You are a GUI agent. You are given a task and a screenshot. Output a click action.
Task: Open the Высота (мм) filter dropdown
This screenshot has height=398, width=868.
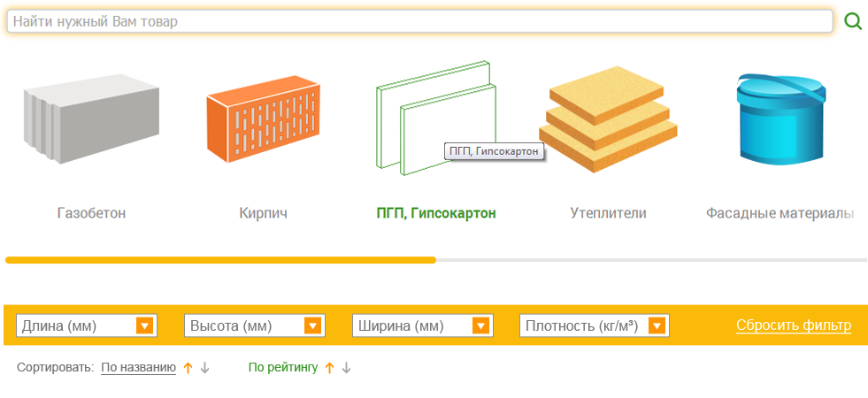(x=255, y=325)
